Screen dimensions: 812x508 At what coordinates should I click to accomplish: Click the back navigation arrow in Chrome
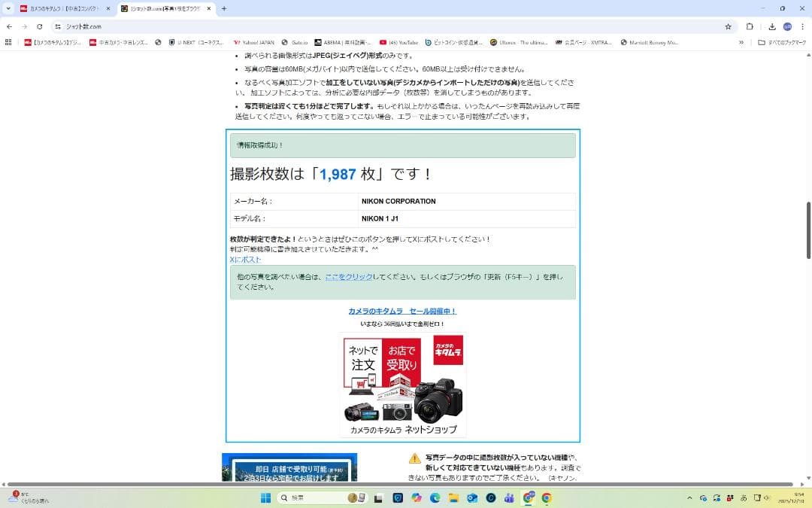click(x=8, y=26)
